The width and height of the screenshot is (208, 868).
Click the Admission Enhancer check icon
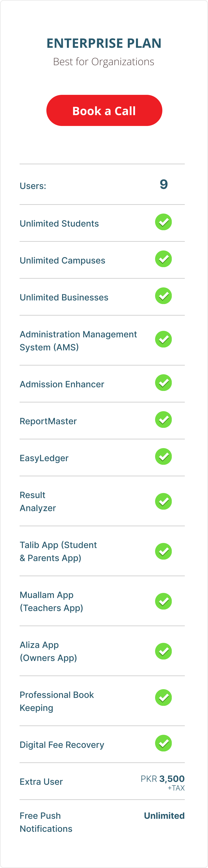[x=164, y=383]
